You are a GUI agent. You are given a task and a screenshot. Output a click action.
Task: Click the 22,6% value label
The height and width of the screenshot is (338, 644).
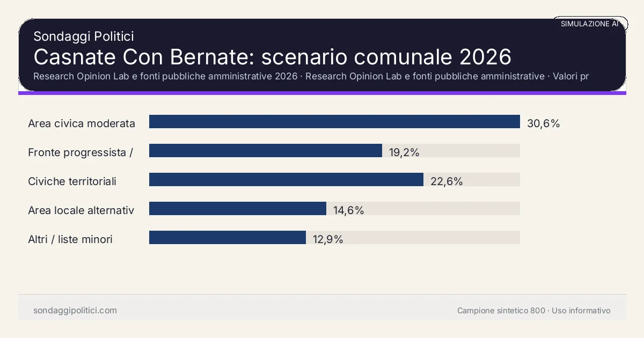(x=447, y=181)
